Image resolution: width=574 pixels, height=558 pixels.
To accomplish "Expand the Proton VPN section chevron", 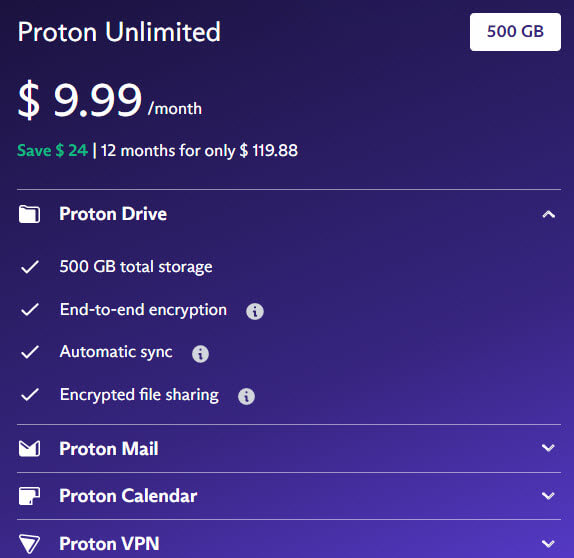I will tap(548, 544).
